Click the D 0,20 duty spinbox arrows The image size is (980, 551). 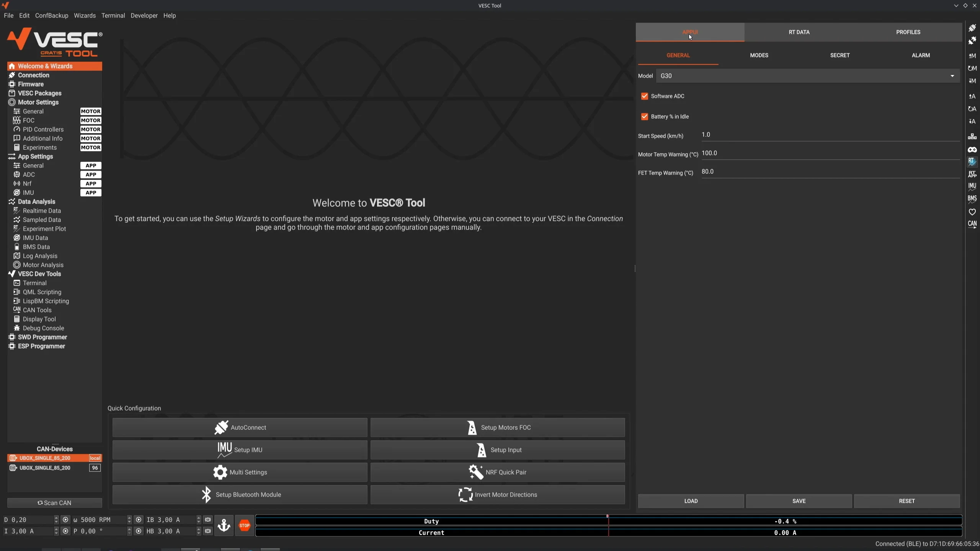tap(56, 520)
